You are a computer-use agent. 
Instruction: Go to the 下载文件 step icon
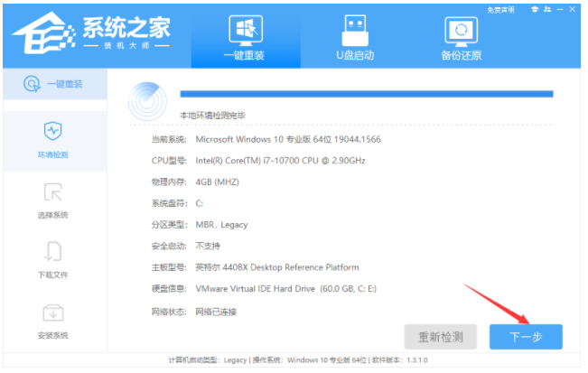tap(53, 251)
